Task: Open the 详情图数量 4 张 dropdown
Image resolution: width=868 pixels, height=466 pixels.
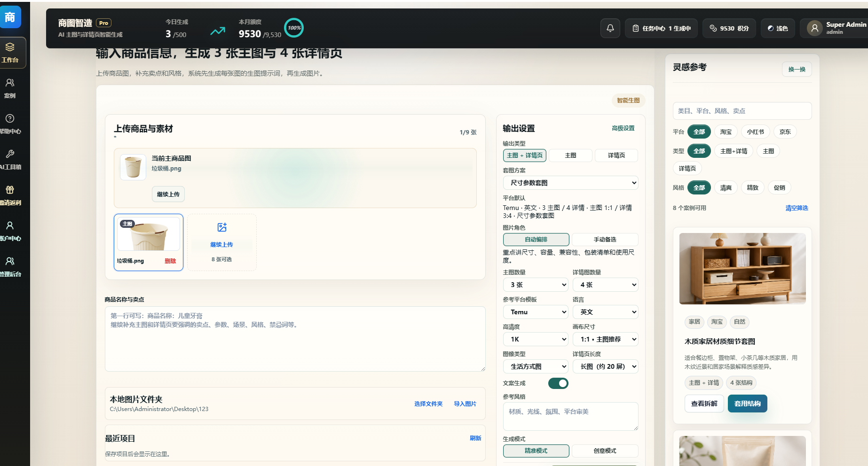Action: pyautogui.click(x=605, y=285)
